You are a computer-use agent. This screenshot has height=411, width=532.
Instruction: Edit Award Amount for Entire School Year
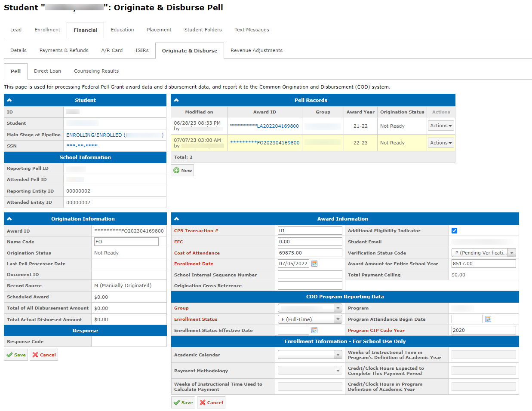tap(483, 264)
